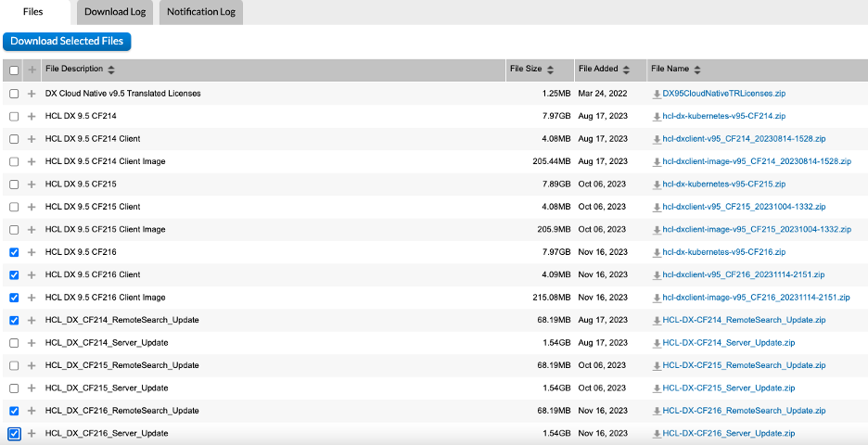
Task: Click the 215.08MB file size cell
Action: click(552, 298)
